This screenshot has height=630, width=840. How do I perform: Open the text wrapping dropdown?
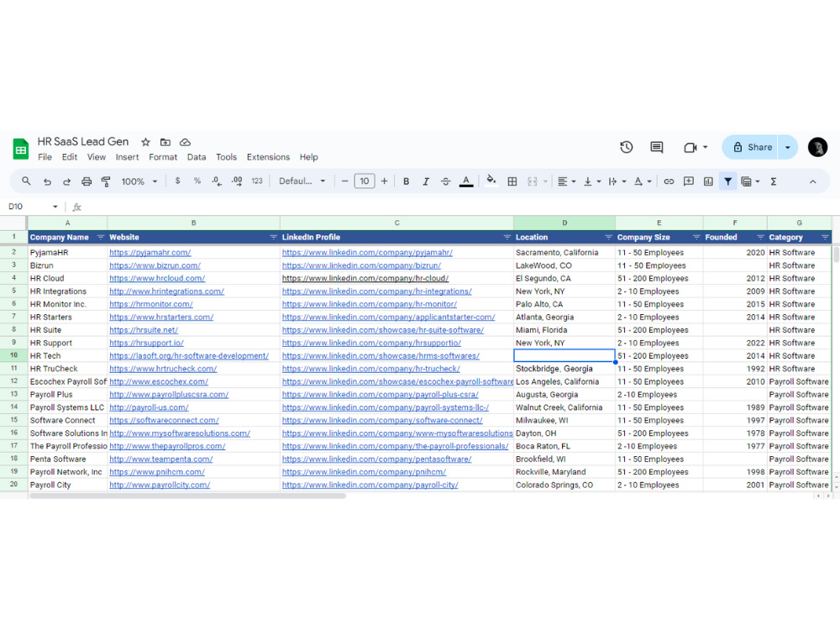[617, 181]
